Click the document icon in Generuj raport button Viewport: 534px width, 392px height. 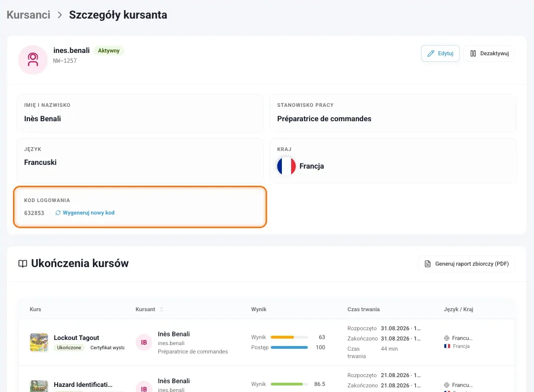tap(427, 264)
